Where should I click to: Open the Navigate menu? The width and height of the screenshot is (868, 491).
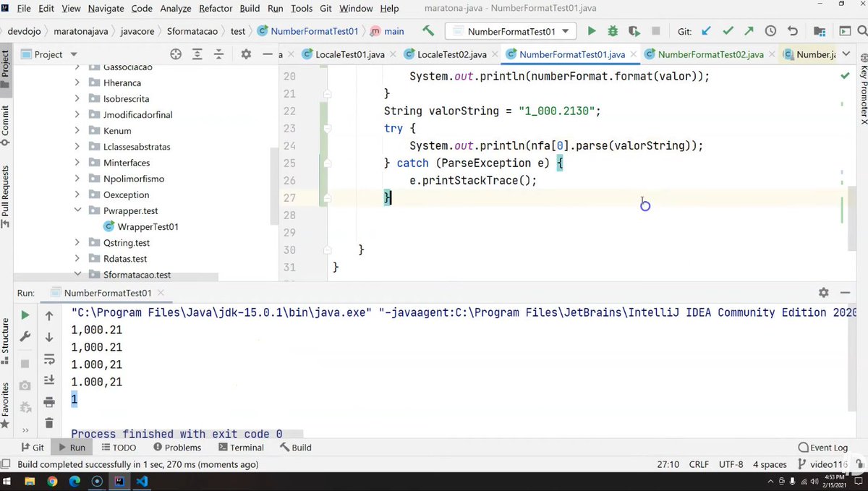(106, 9)
